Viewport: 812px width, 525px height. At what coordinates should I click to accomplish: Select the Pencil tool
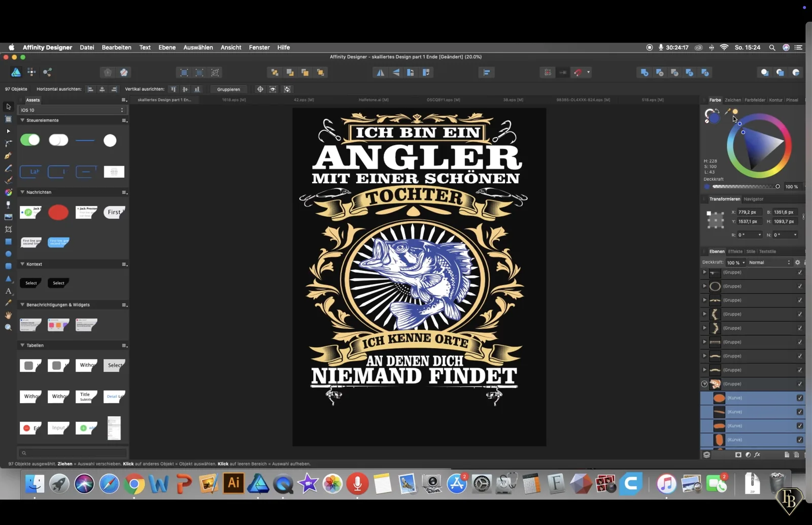(x=8, y=168)
